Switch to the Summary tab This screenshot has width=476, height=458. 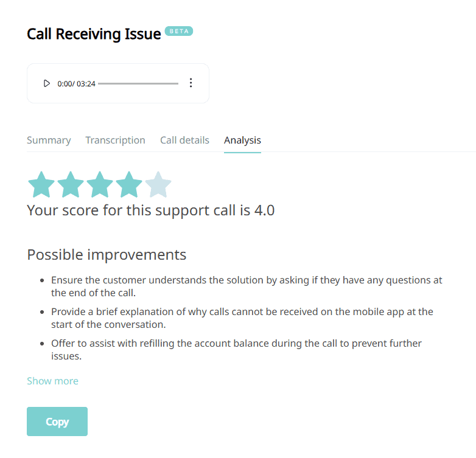pyautogui.click(x=49, y=141)
